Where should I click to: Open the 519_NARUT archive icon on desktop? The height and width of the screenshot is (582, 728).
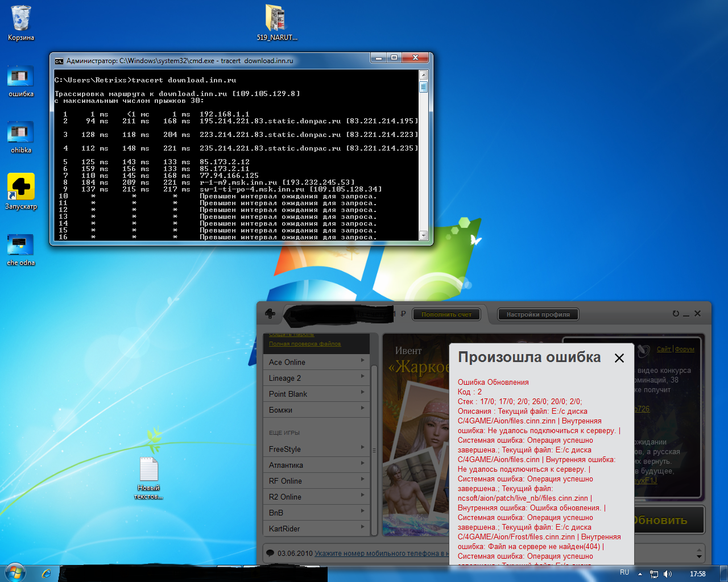(x=276, y=20)
